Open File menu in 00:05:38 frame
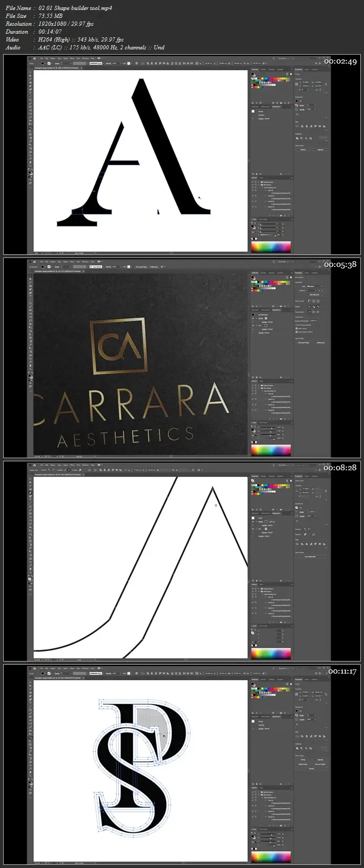Viewport: 364px width, 868px height. point(42,262)
